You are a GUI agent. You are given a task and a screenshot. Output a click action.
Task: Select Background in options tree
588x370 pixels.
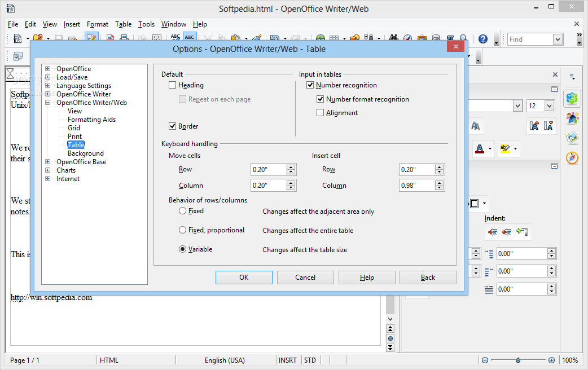click(86, 153)
